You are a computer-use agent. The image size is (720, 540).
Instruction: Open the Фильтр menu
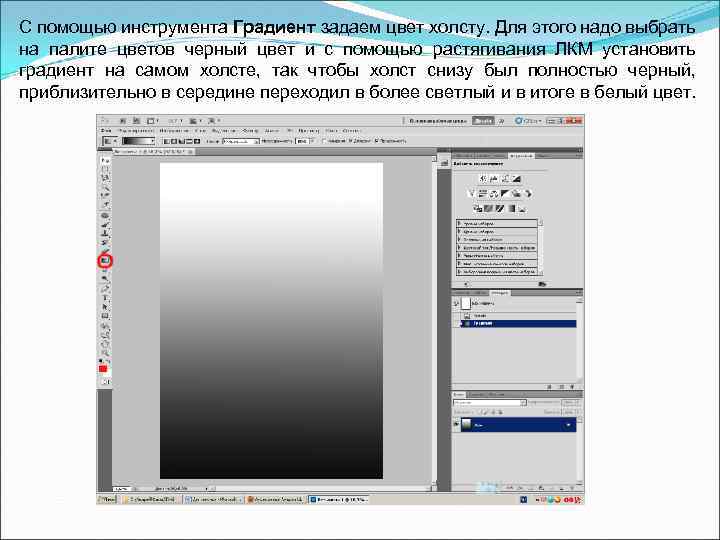tap(250, 131)
